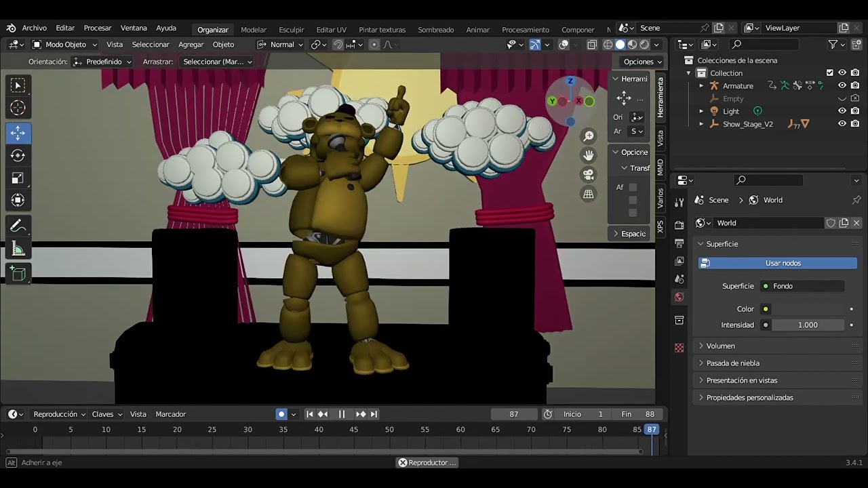Cancel the Reproductor job in status bar
The image size is (868, 488).
click(403, 462)
